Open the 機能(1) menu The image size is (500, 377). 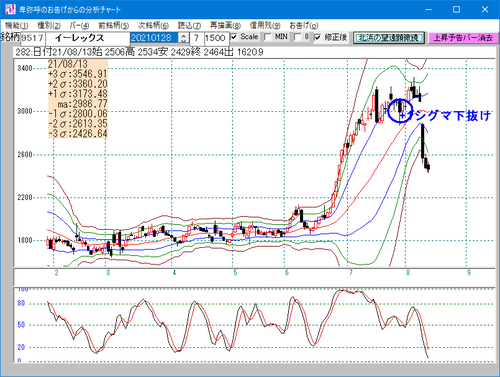[x=17, y=25]
